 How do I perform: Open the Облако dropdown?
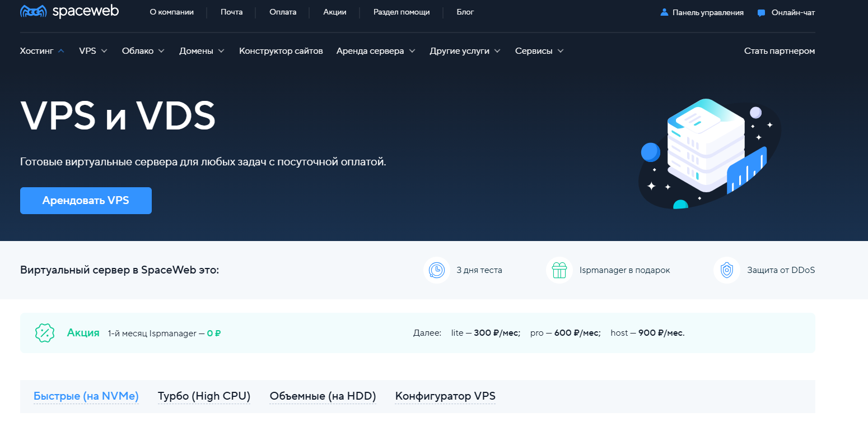click(x=143, y=51)
